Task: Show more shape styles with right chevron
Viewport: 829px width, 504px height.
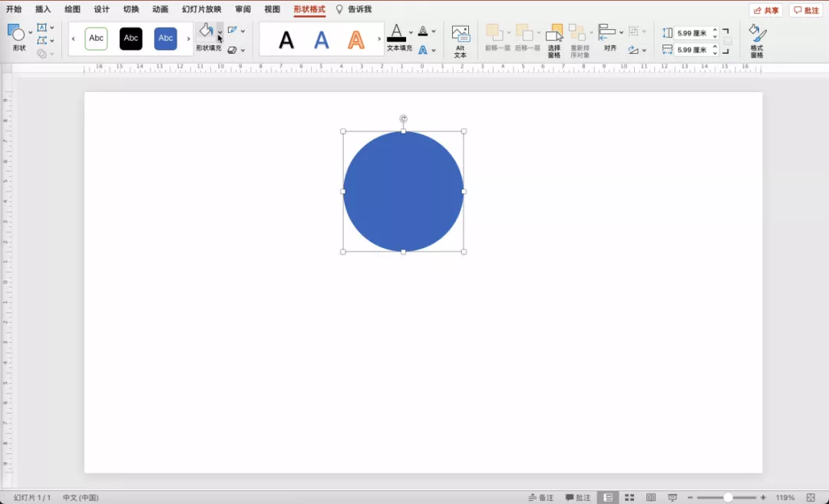Action: pos(188,38)
